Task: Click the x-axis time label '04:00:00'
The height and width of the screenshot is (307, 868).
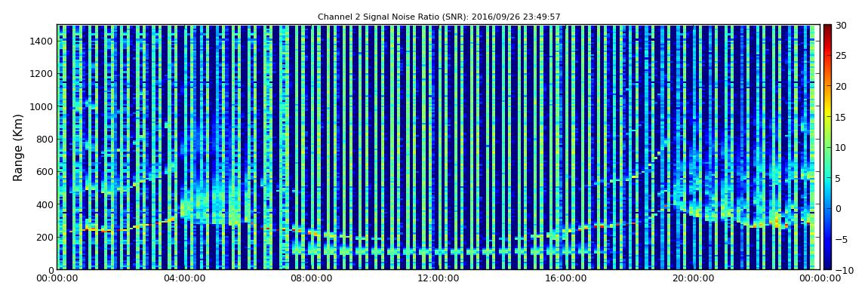Action: click(185, 279)
